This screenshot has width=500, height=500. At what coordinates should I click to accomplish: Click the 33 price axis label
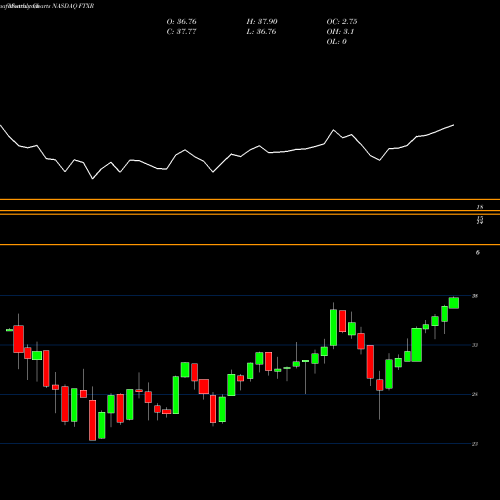[x=475, y=345]
